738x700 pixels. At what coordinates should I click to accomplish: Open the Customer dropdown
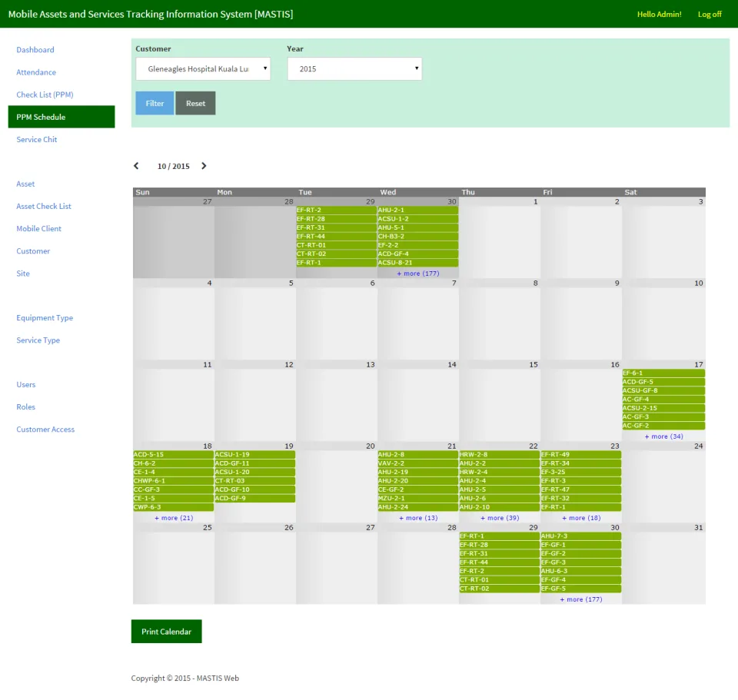[x=203, y=68]
